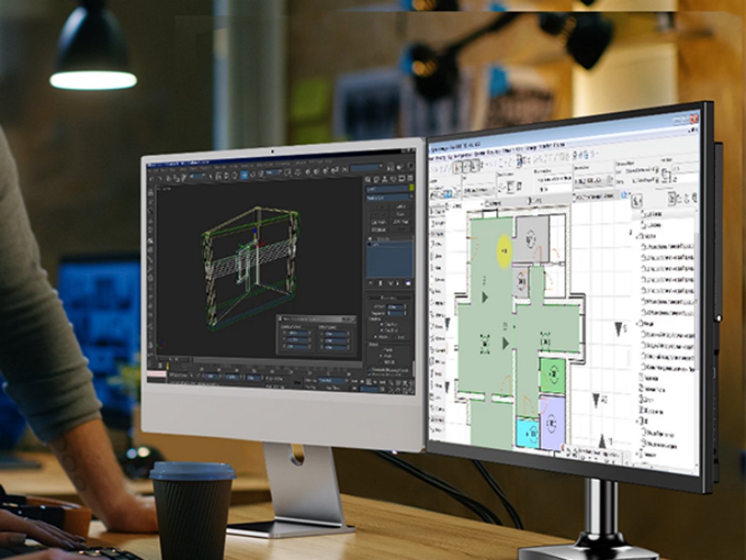Open the key filter dropdown near playback controls
This screenshot has height=560, width=746.
pyautogui.click(x=331, y=380)
